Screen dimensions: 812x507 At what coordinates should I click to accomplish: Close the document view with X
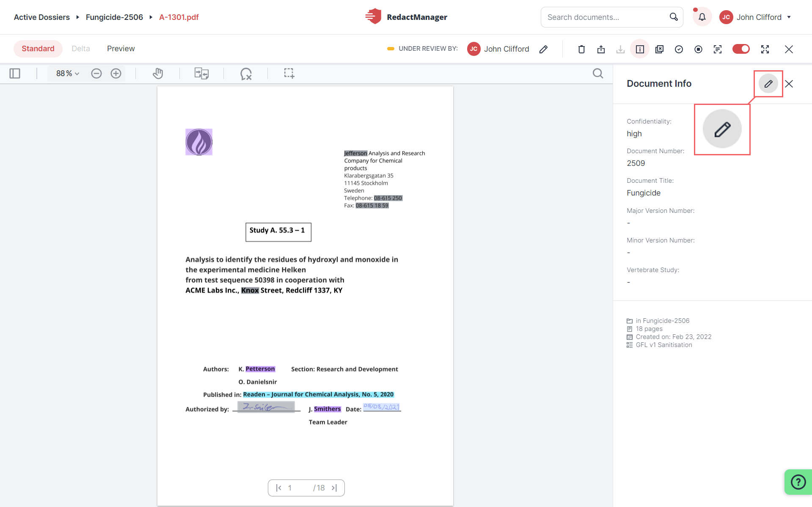(x=789, y=49)
